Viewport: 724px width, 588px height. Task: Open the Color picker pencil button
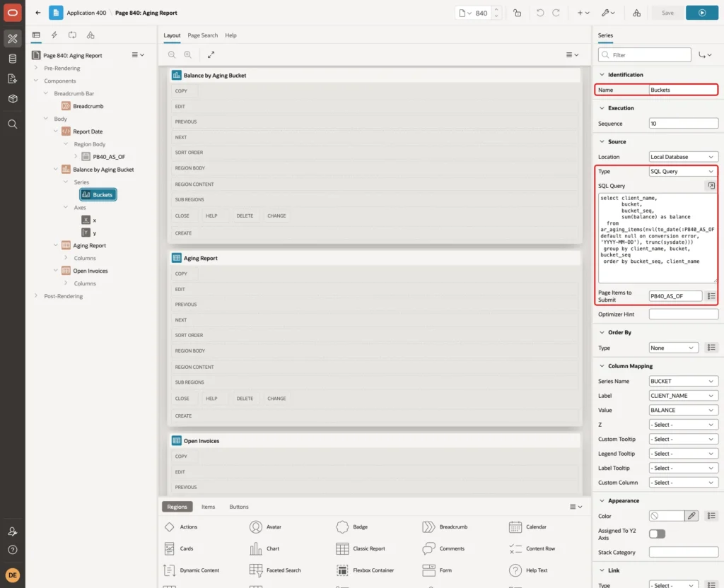pyautogui.click(x=691, y=516)
